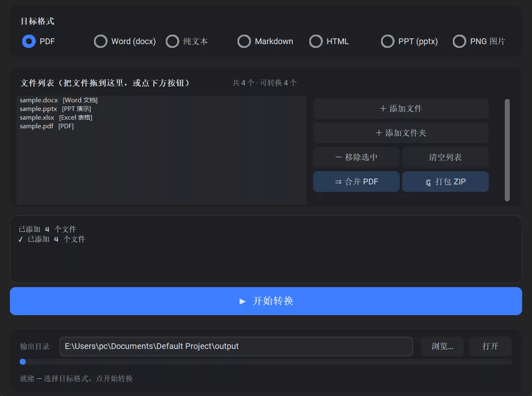Click the conversion progress bar indicator
This screenshot has height=396, width=532.
tap(23, 362)
